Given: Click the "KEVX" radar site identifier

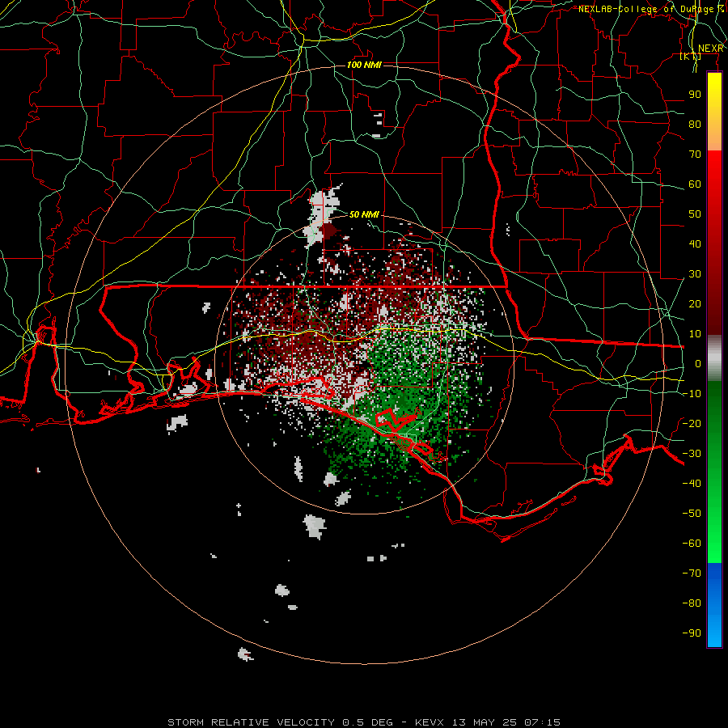Looking at the screenshot, I should click(430, 722).
